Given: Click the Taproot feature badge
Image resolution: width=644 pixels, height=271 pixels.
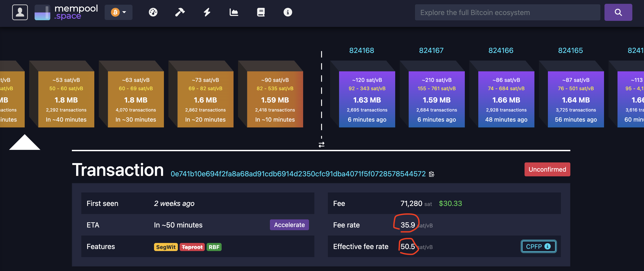Looking at the screenshot, I should (x=192, y=247).
